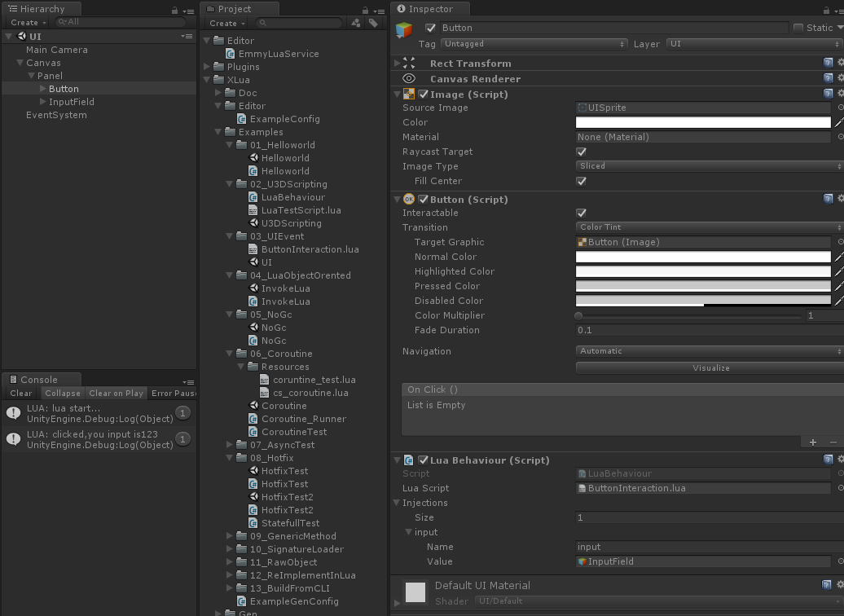The width and height of the screenshot is (844, 616).
Task: Click Clear in the Console toolbar
Action: [20, 393]
